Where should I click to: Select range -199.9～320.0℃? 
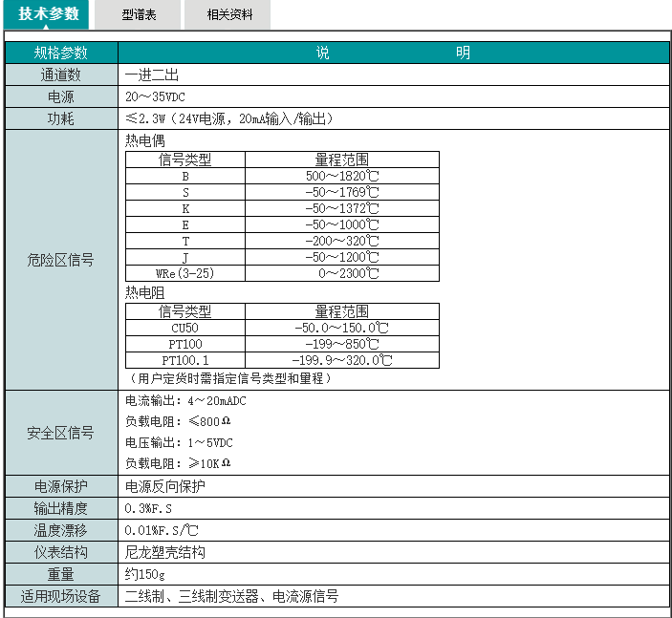pos(342,361)
